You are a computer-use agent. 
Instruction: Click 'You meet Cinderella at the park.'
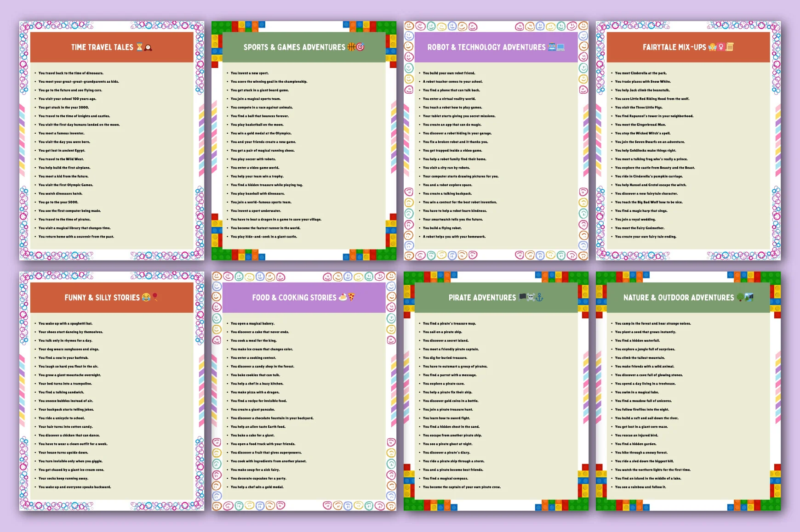640,73
